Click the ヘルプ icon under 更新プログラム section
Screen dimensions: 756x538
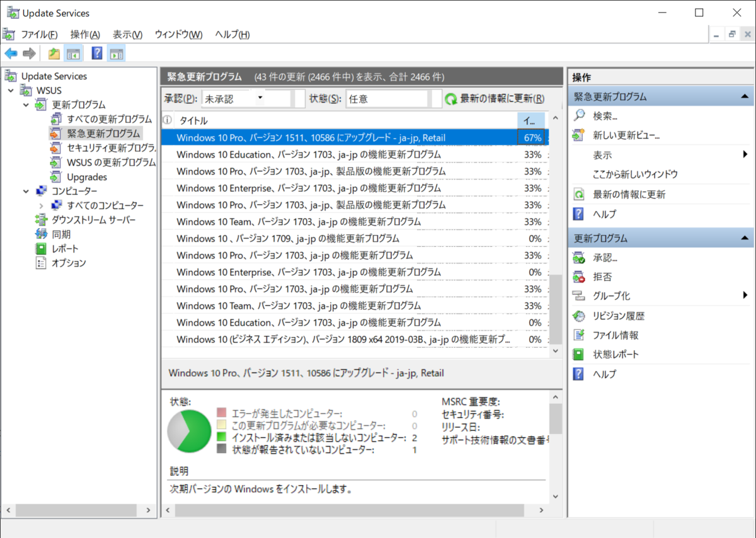pos(579,374)
